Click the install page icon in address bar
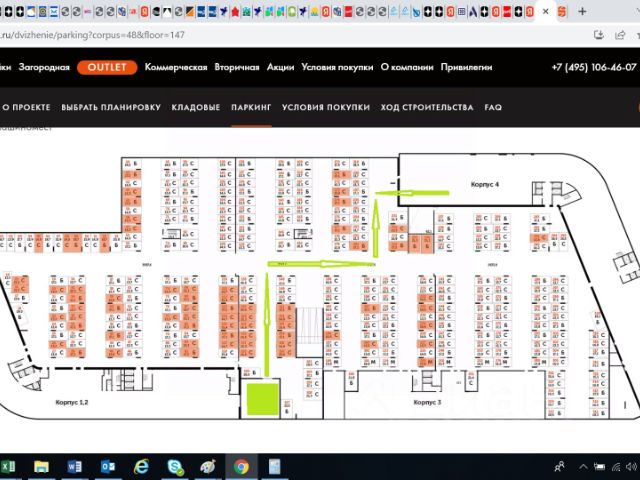The image size is (640, 480). (599, 35)
